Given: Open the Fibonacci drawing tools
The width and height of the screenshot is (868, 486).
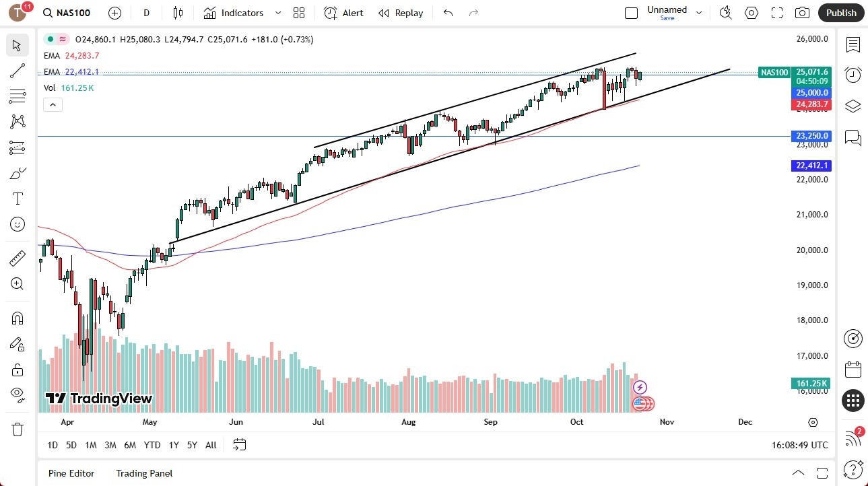Looking at the screenshot, I should coord(17,96).
